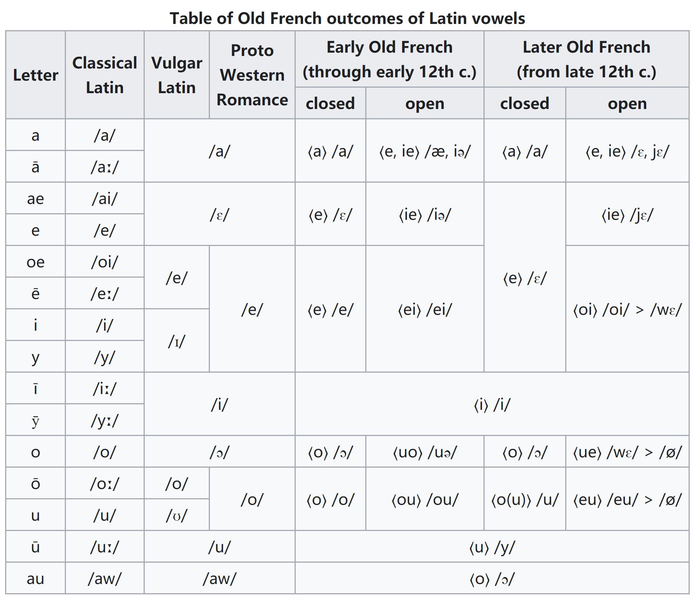Select the merged ⟨u⟩ /y/ cell
Viewport: 700px width, 605px height.
tap(492, 547)
